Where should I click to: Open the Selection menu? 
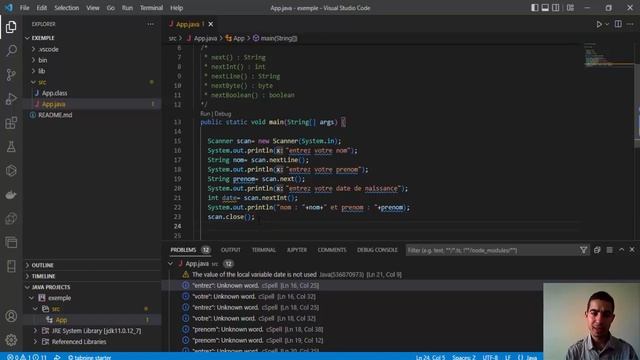point(67,8)
